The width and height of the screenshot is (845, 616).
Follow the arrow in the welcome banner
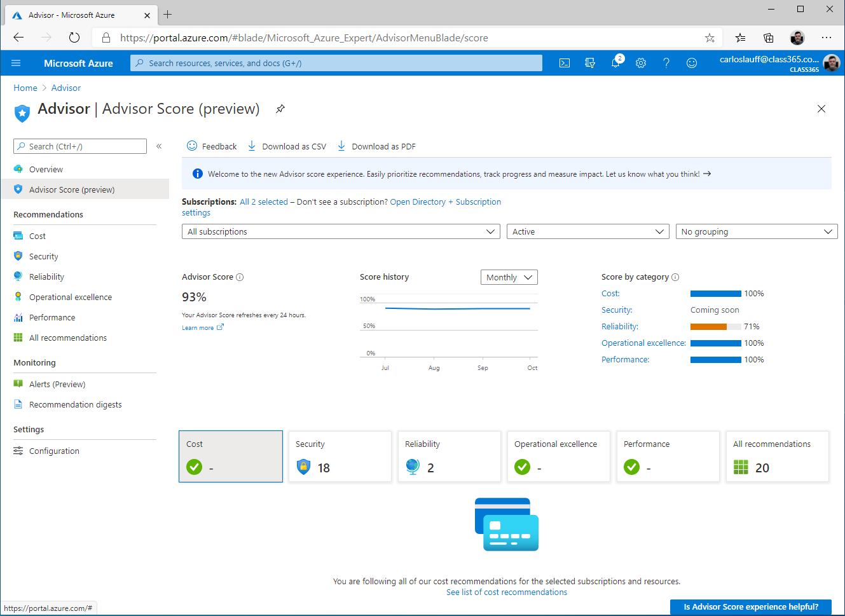click(707, 174)
